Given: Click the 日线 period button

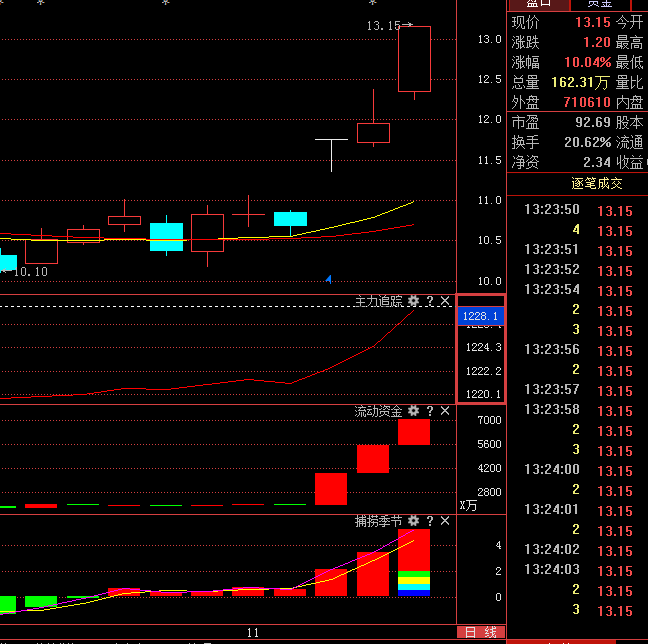Looking at the screenshot, I should click(481, 633).
